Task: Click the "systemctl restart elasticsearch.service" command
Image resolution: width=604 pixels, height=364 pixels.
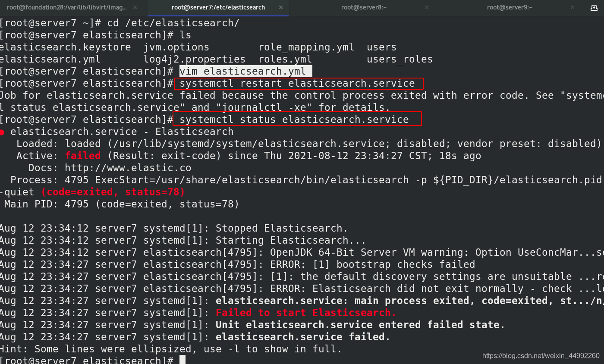Action: point(298,83)
